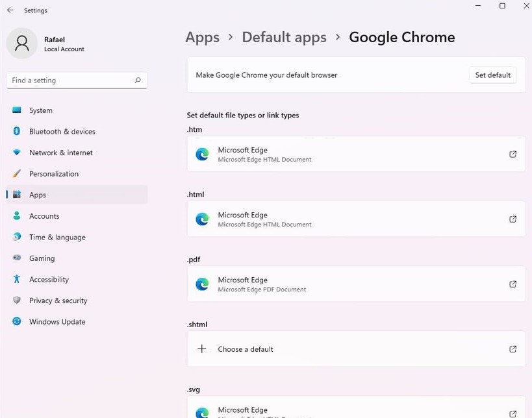
Task: Go to Network & internet settings
Action: 77,153
